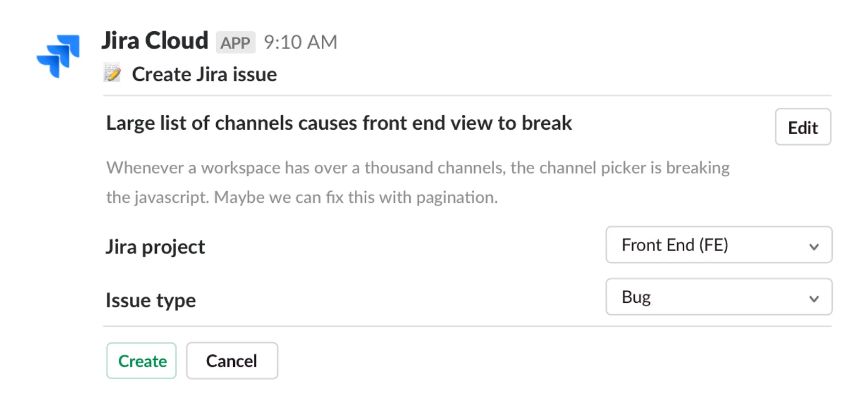
Task: Click the divider line above the Create button
Action: coord(466,326)
